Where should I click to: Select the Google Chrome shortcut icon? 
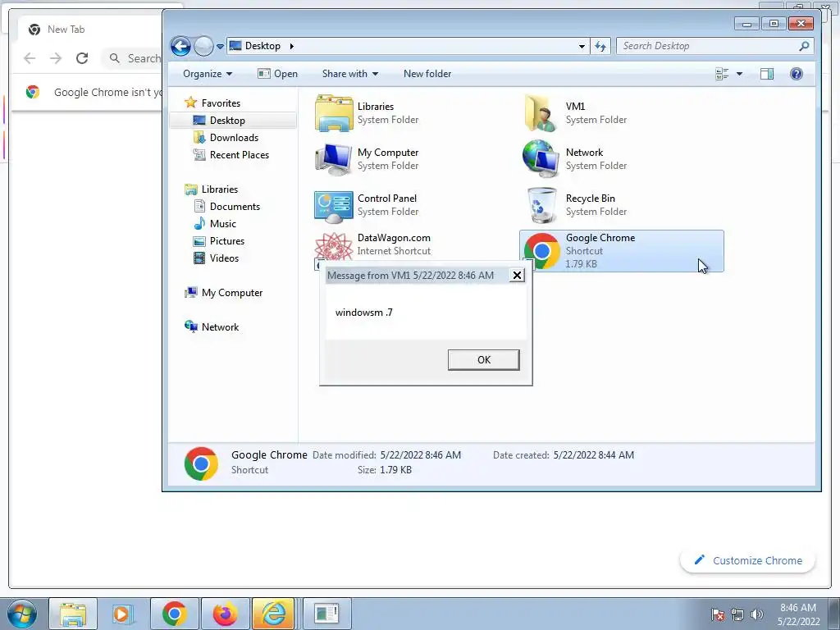click(542, 251)
